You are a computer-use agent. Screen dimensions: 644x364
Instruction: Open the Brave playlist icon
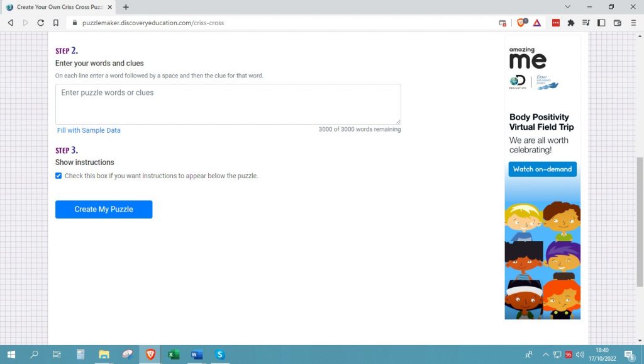(586, 23)
